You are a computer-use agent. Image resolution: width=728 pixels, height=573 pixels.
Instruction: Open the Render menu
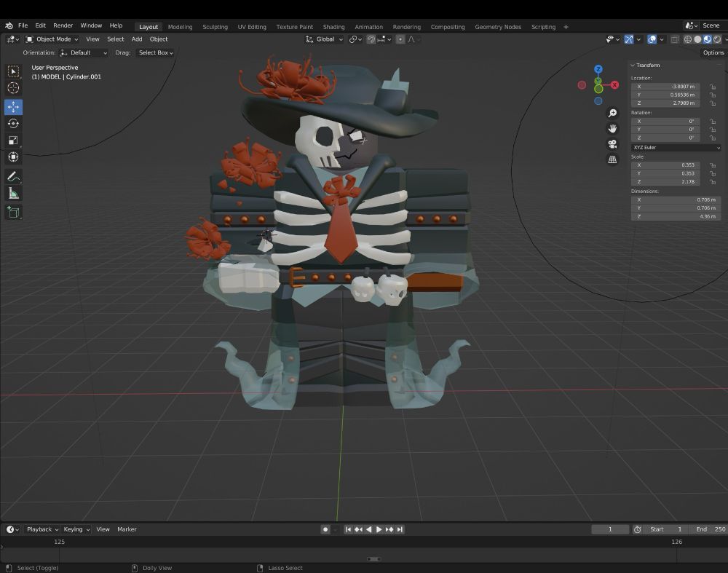63,25
